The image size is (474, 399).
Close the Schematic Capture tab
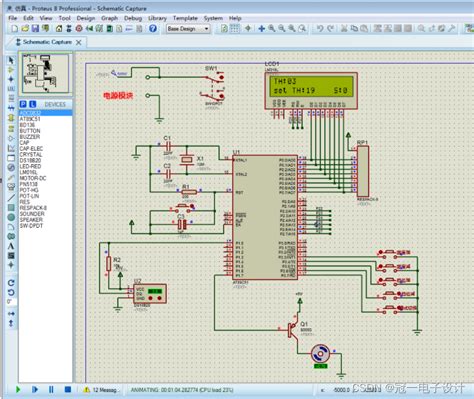[x=78, y=42]
